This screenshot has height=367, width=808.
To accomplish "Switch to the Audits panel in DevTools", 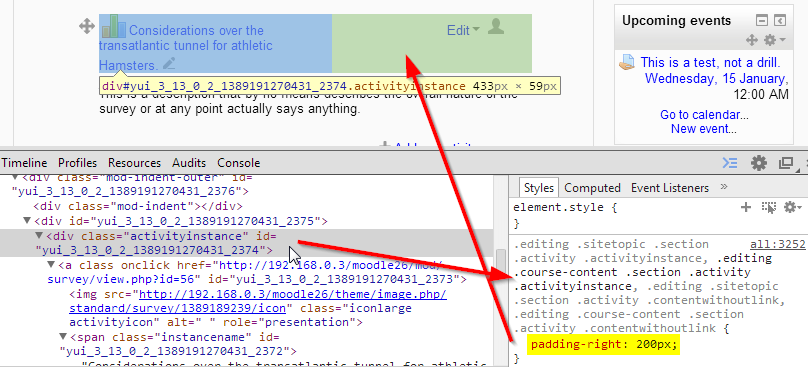I will tap(189, 163).
